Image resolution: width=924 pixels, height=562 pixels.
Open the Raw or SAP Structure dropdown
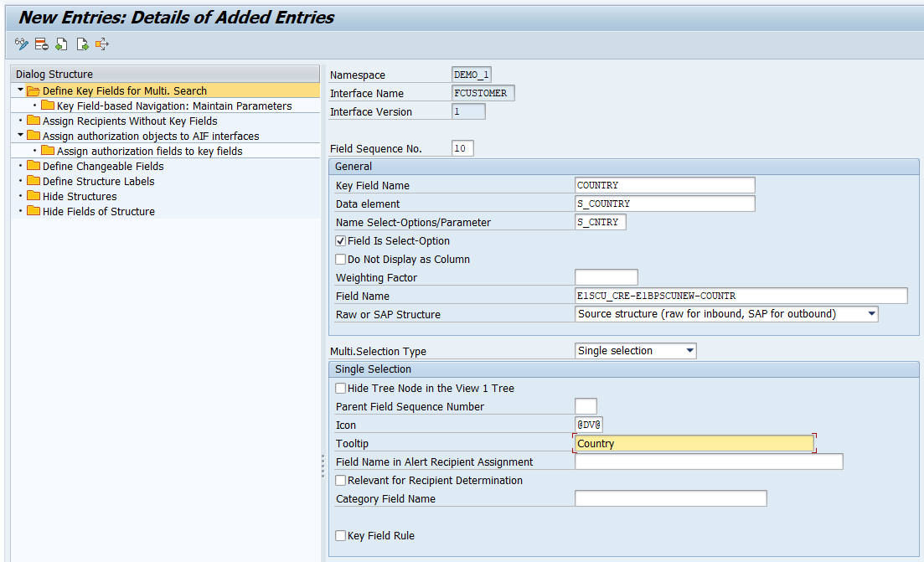(x=871, y=314)
